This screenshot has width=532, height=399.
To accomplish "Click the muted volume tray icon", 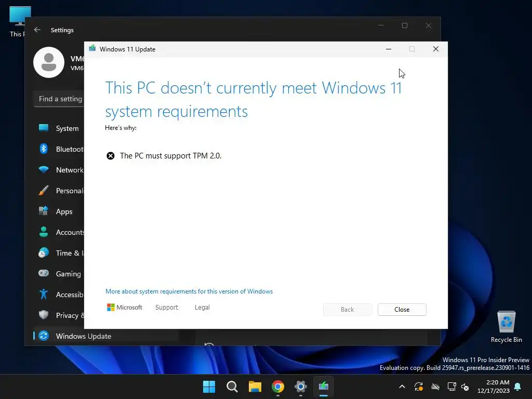I will click(465, 387).
